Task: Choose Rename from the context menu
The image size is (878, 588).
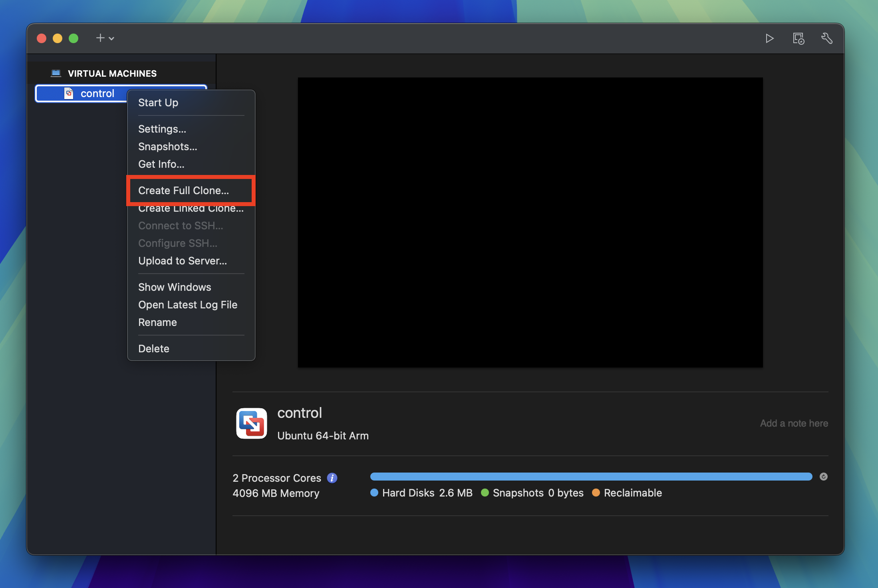Action: pyautogui.click(x=157, y=322)
